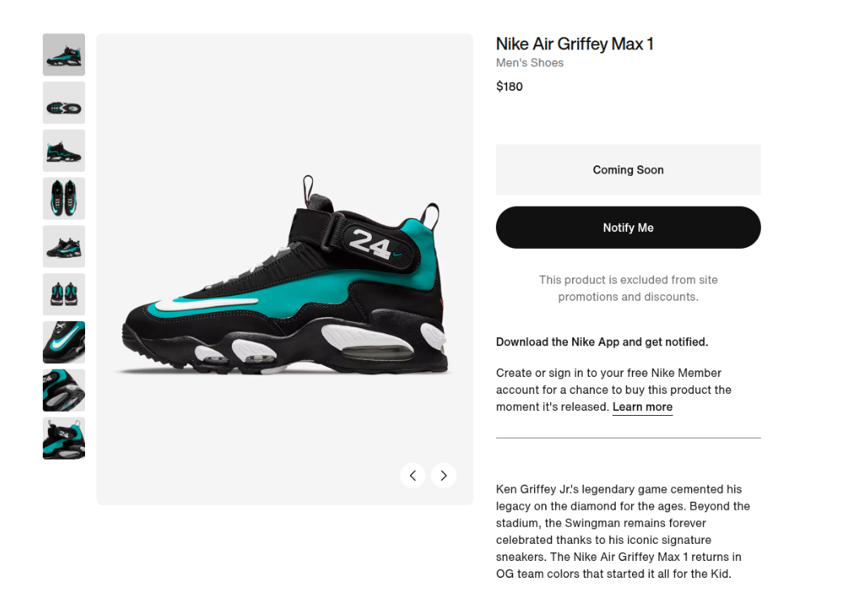867x616 pixels.
Task: Select the $180 price text
Action: point(510,86)
